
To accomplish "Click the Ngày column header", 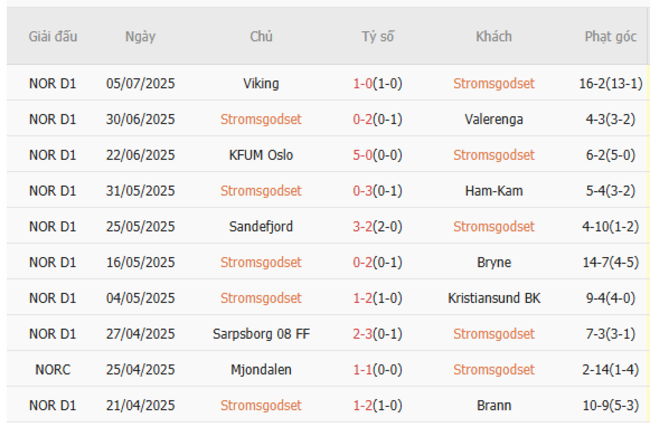I will [140, 37].
